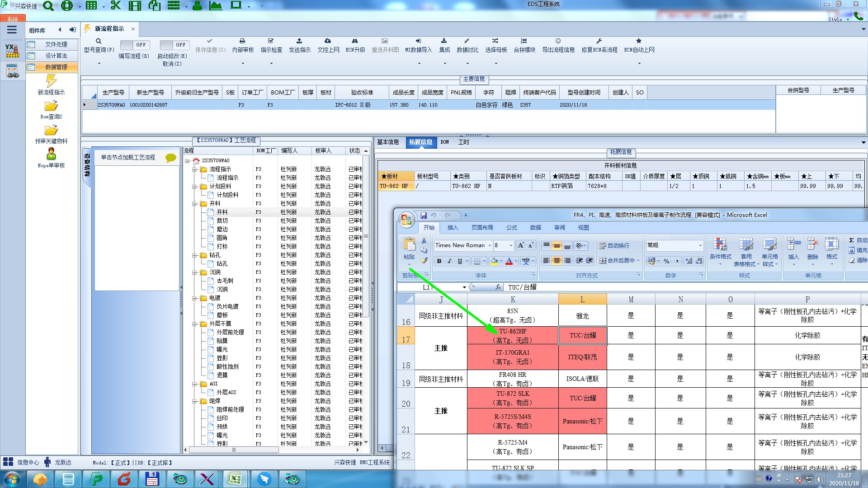Collapse the 阻焊 tree folder
868x488 pixels.
194,401
